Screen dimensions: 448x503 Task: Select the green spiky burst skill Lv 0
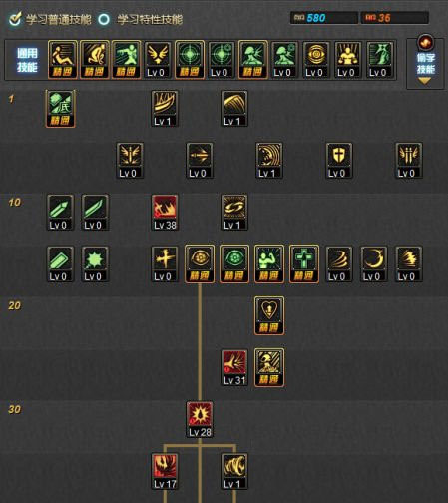(95, 264)
